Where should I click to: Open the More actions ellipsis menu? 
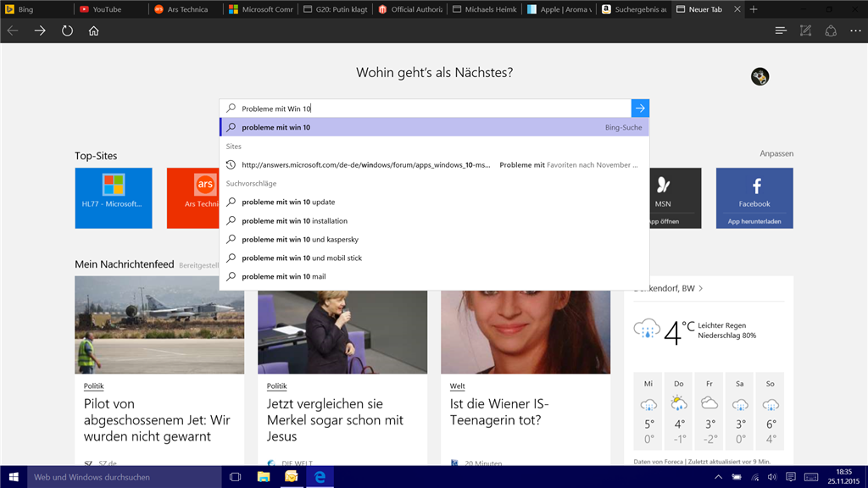click(x=855, y=31)
